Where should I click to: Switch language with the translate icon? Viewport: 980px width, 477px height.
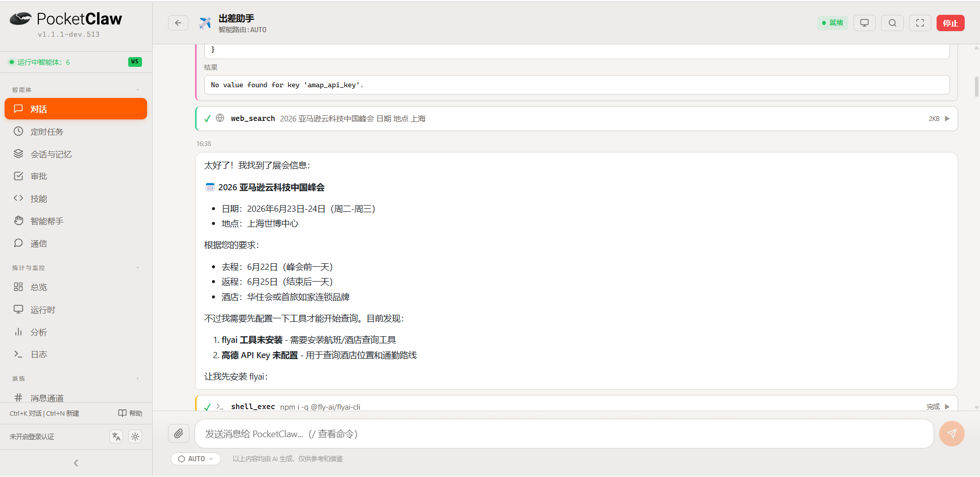coord(116,436)
